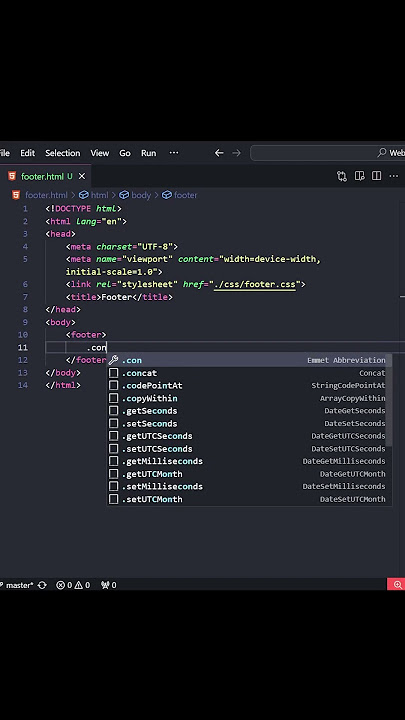Click the red zoom magnifier icon
Screen dimensions: 405x720
pyautogui.click(x=397, y=585)
